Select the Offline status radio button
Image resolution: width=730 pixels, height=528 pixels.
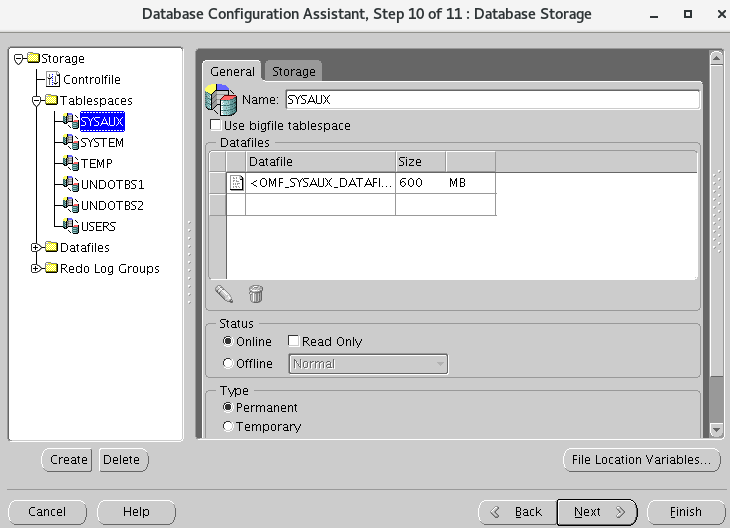coord(228,364)
